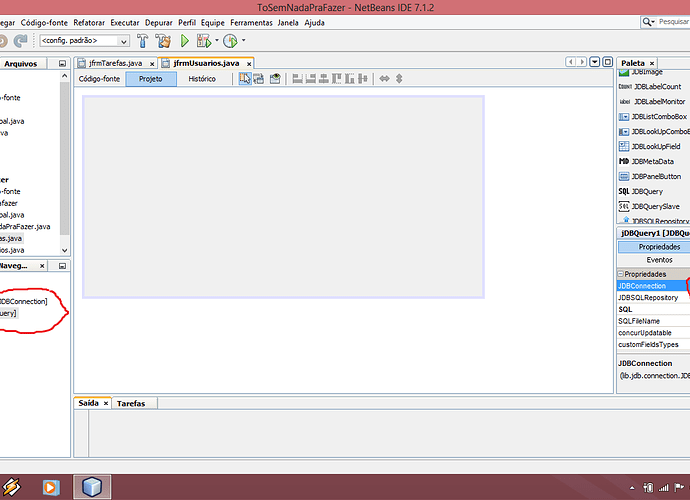Image resolution: width=690 pixels, height=500 pixels.
Task: Switch to Código-fonte view
Action: [x=99, y=79]
